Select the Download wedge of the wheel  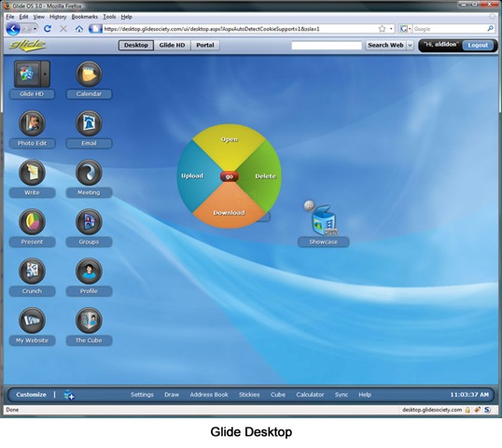[x=230, y=208]
